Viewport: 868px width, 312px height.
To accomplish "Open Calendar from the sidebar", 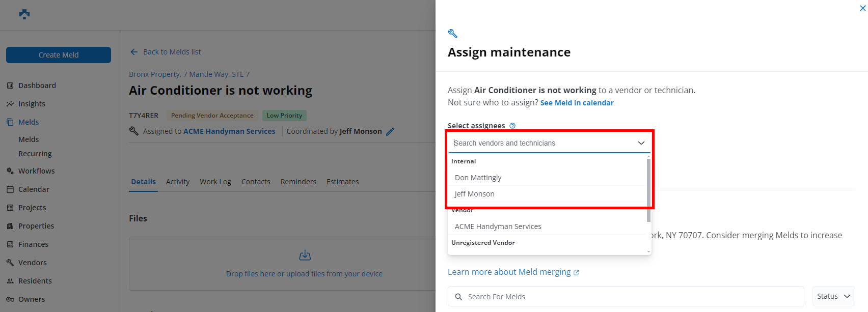I will 34,189.
